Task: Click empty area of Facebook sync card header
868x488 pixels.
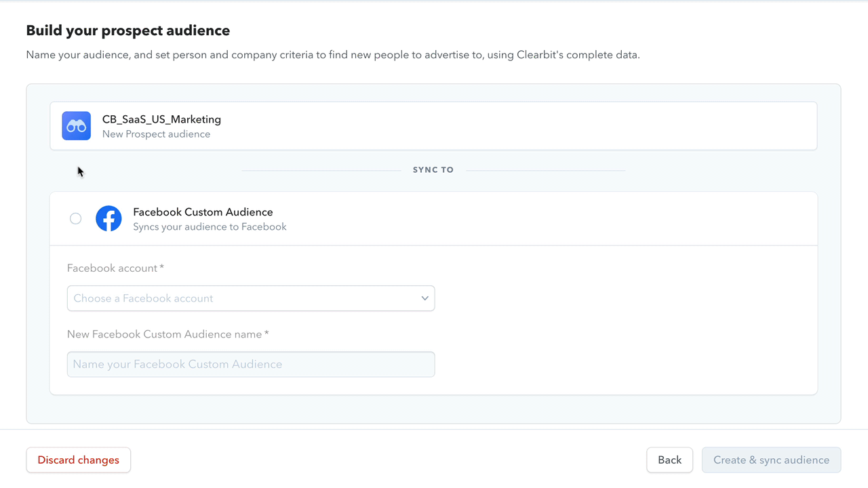Action: click(x=542, y=219)
